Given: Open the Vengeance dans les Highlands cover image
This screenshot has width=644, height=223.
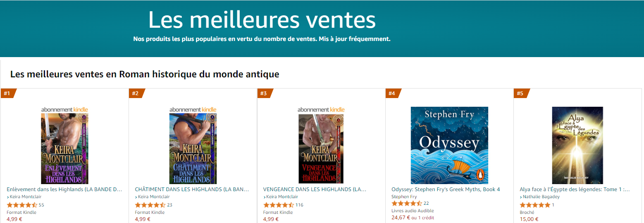Looking at the screenshot, I should [x=321, y=149].
